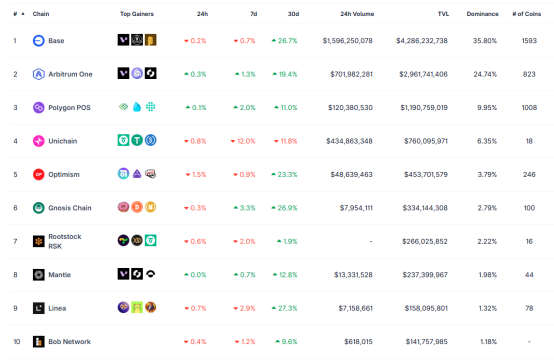Open the Mantle chain link
This screenshot has height=362, width=554.
tap(59, 275)
